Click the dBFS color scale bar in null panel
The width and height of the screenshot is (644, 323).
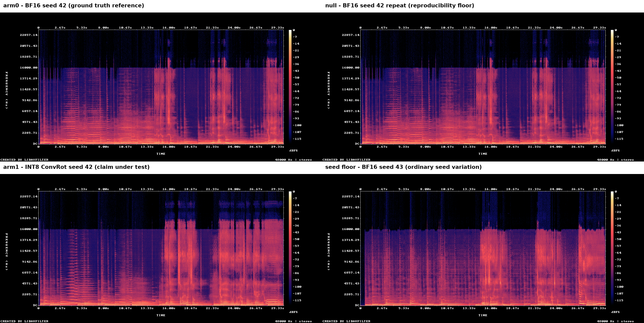[x=612, y=87]
